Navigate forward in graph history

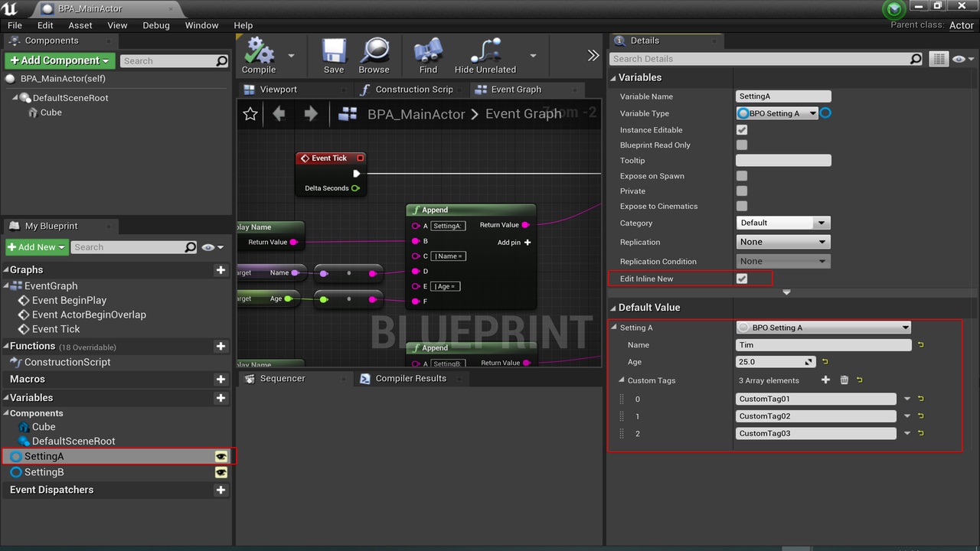coord(310,114)
